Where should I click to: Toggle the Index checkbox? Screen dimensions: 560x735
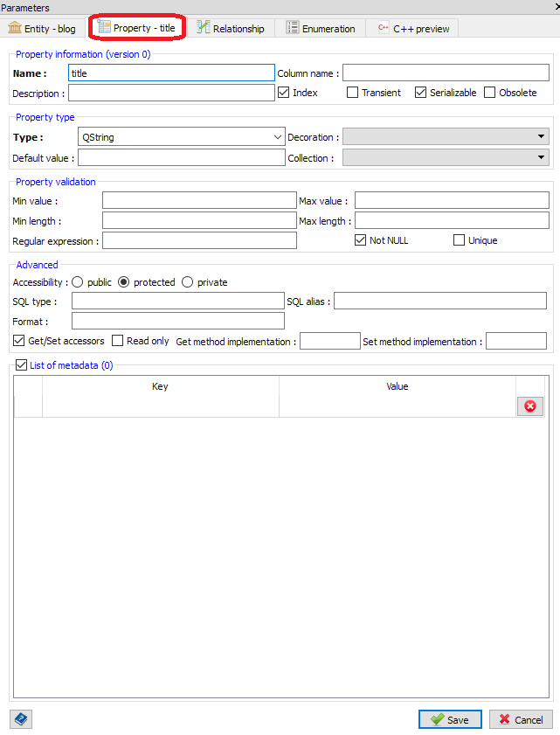[x=283, y=93]
